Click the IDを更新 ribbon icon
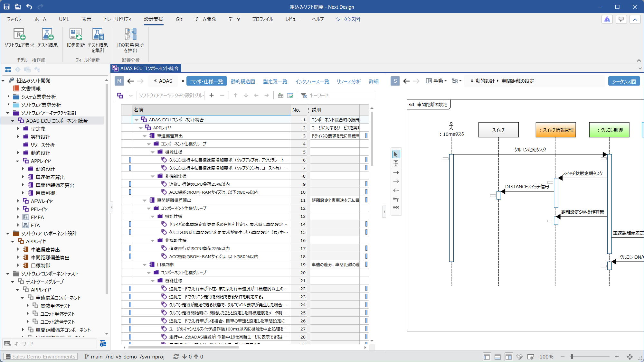The image size is (644, 362). click(x=76, y=34)
